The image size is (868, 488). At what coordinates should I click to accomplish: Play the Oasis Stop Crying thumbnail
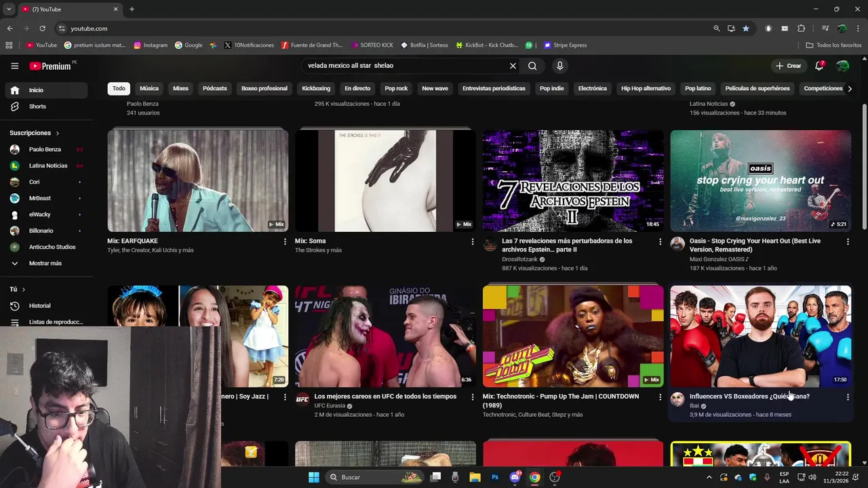point(761,180)
